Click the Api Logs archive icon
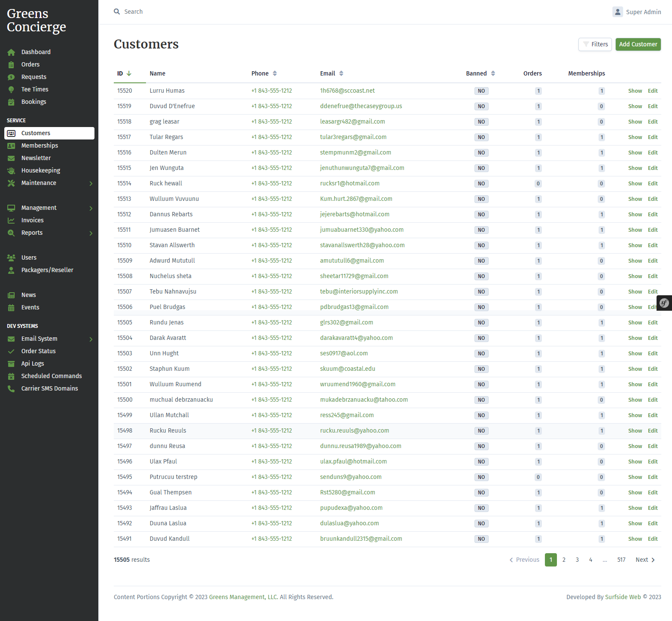The image size is (672, 621). 11,364
